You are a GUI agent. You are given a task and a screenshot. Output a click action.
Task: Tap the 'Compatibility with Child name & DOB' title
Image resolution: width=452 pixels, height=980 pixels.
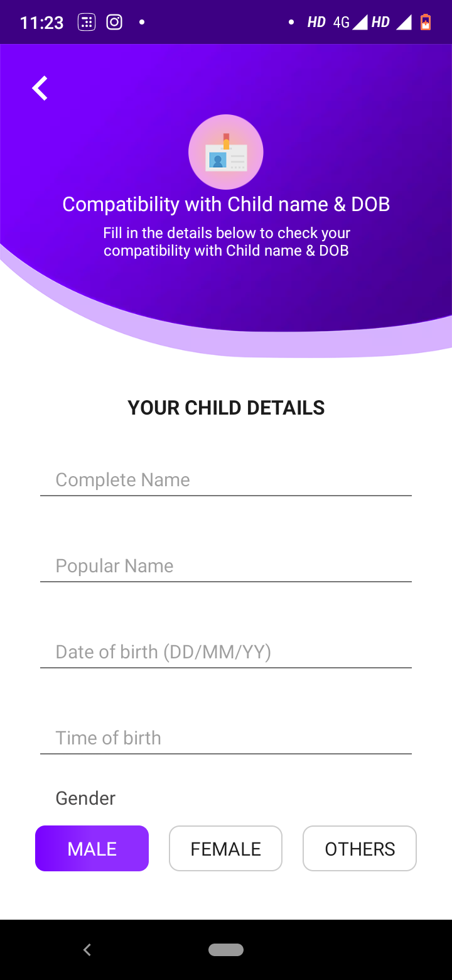226,204
